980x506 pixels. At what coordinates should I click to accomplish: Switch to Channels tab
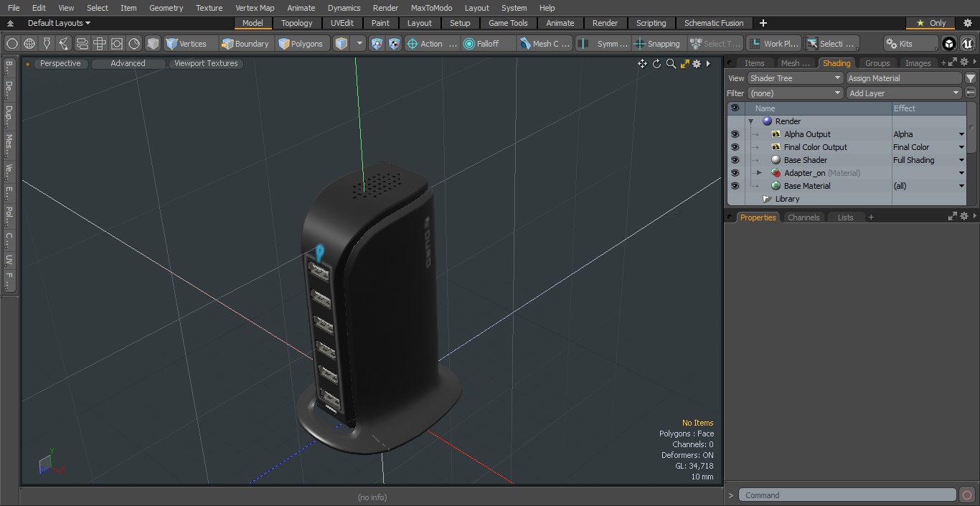point(804,217)
